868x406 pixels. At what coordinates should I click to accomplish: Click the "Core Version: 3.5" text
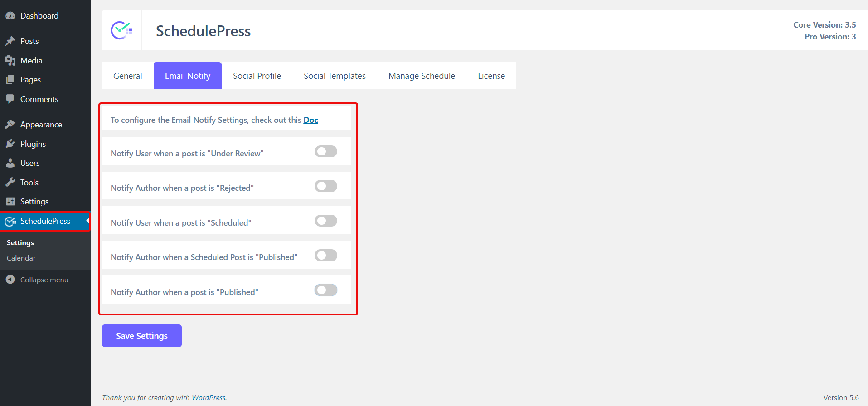coord(824,25)
